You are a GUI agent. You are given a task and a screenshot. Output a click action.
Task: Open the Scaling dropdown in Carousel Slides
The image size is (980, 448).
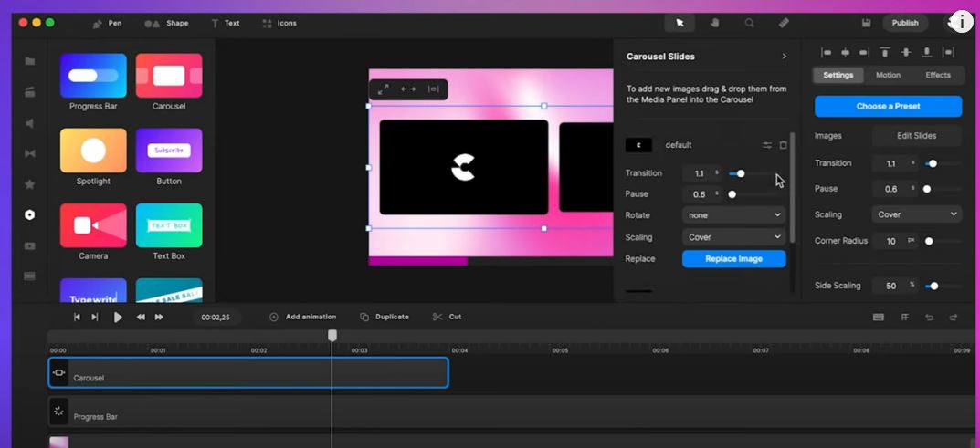[733, 237]
